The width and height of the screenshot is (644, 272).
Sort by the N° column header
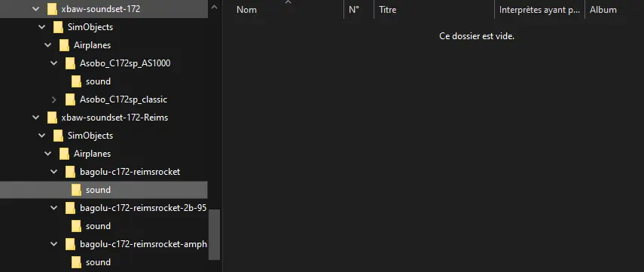click(359, 10)
